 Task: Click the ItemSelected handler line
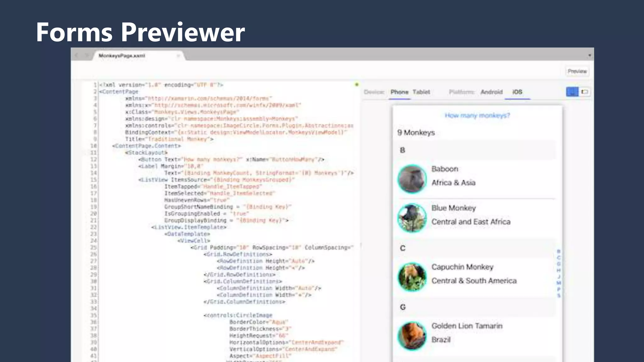(220, 193)
